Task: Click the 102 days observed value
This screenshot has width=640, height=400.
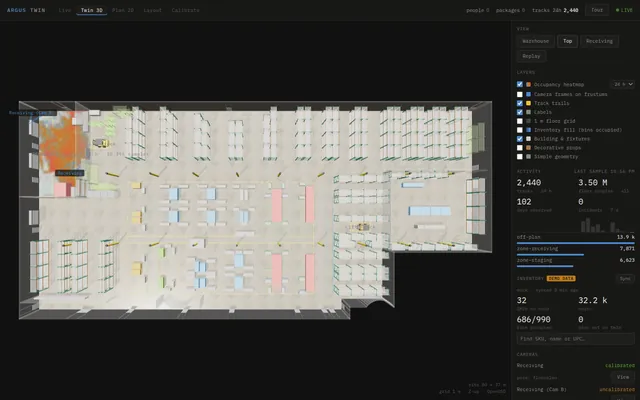Action: (x=524, y=202)
